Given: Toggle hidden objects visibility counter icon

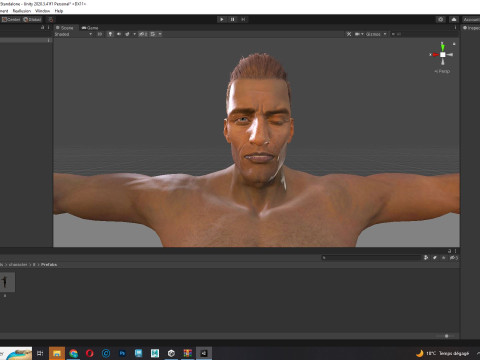Looking at the screenshot, I should tap(143, 34).
